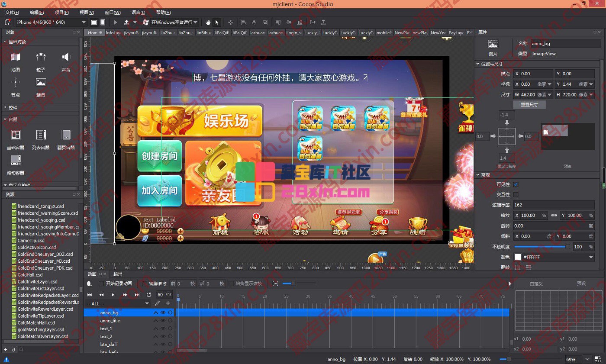606x364 pixels.
Task: Switch to portrait orientation button
Action: (x=103, y=22)
